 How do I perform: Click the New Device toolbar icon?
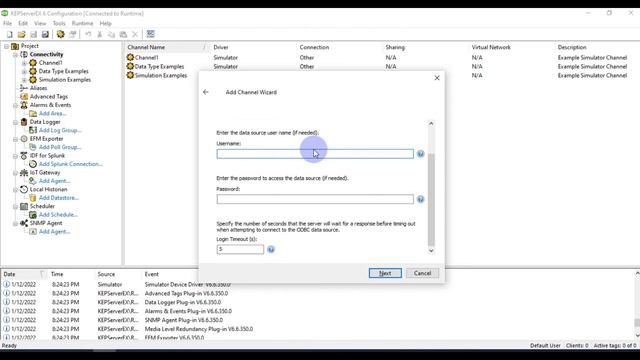[x=73, y=34]
